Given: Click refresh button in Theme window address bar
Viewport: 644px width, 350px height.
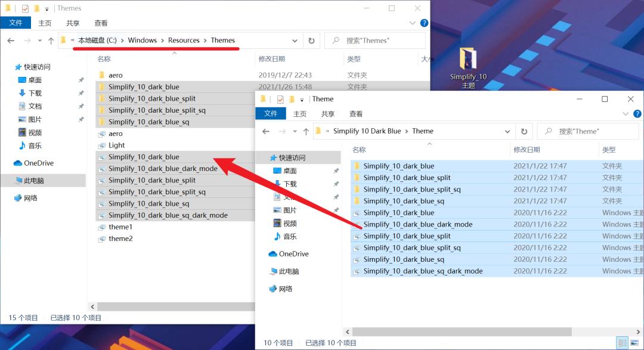Looking at the screenshot, I should coord(524,131).
